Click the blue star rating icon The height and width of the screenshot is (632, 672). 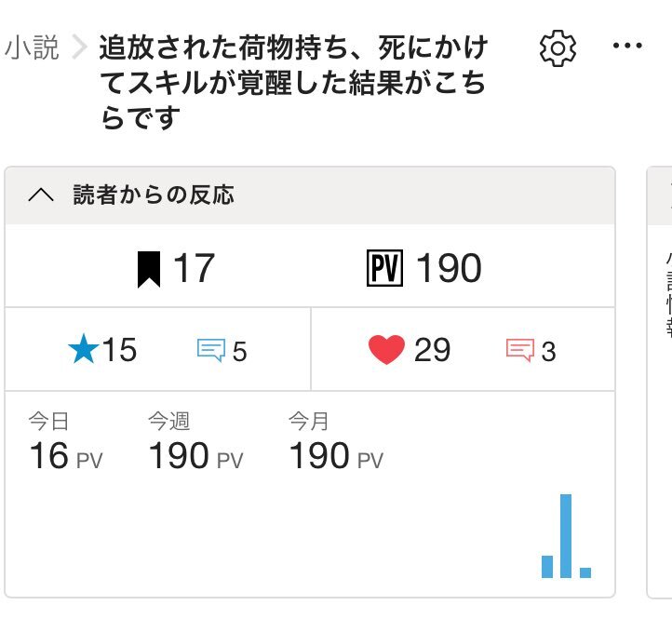pos(84,348)
